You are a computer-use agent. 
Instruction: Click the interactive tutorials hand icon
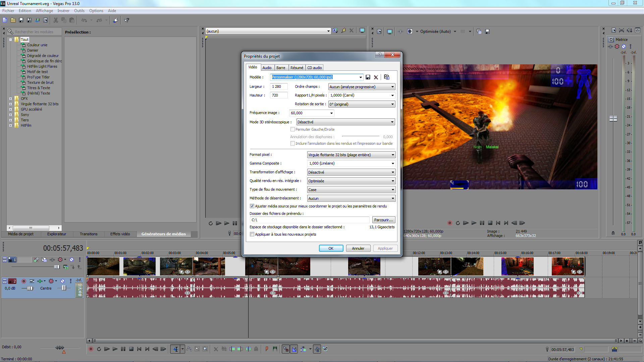click(x=115, y=20)
